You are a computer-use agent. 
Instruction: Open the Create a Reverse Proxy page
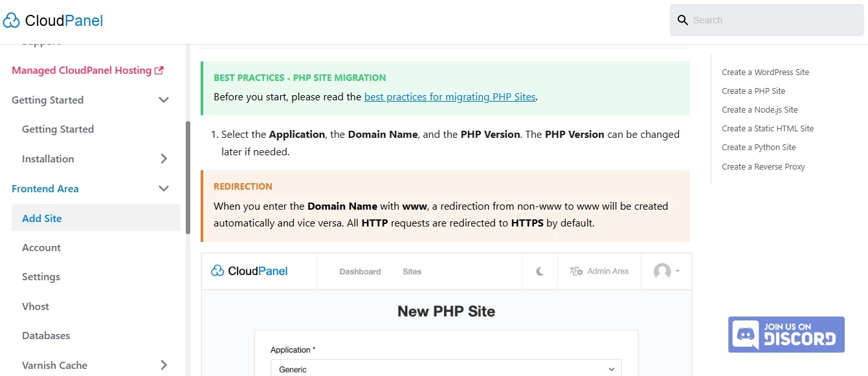[x=763, y=166]
